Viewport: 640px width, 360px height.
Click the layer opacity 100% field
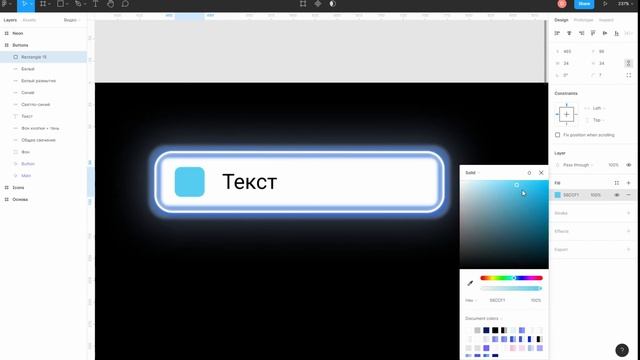point(613,165)
